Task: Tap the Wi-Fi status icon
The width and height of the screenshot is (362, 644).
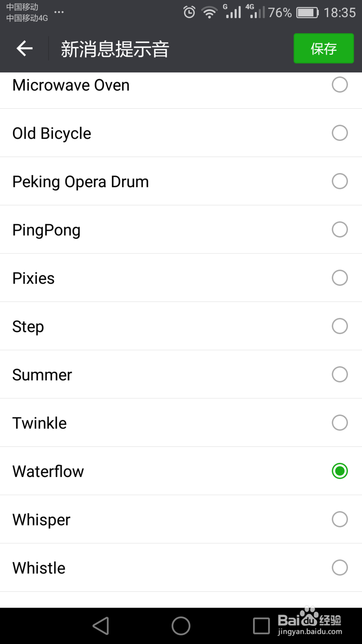Action: [x=209, y=13]
